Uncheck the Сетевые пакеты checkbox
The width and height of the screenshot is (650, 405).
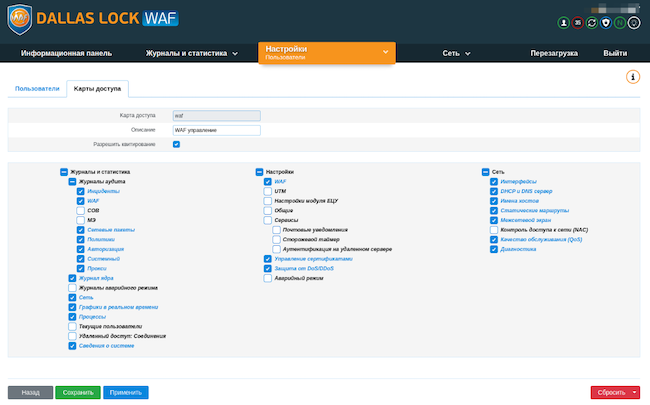(x=80, y=230)
